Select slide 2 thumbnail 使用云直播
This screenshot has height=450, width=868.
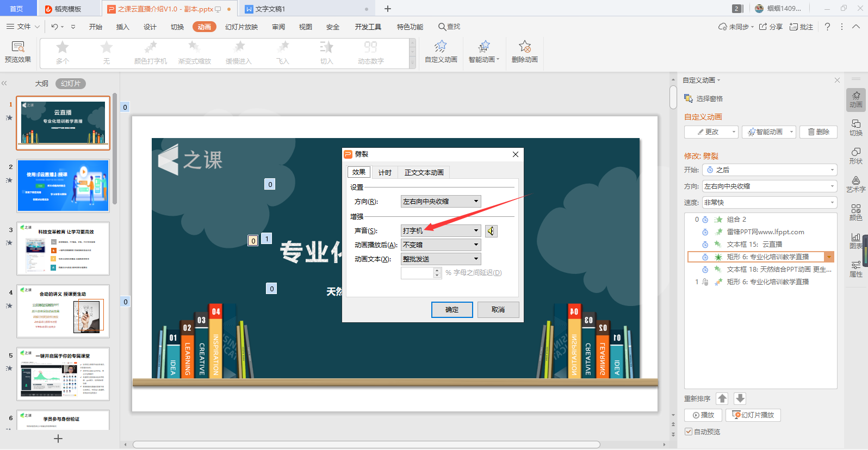coord(63,185)
